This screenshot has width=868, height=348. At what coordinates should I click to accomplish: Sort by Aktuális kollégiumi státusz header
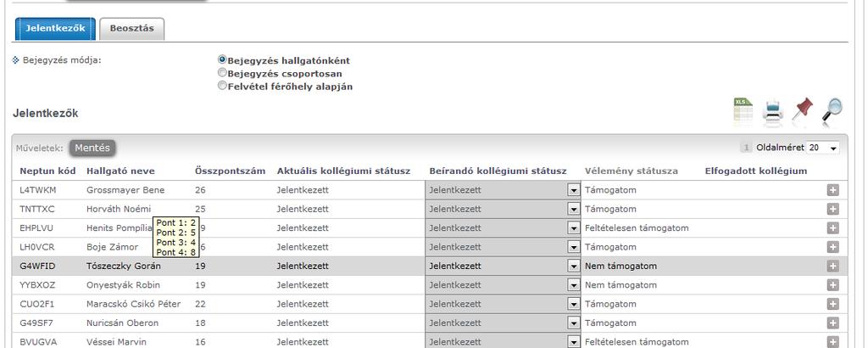pyautogui.click(x=344, y=171)
